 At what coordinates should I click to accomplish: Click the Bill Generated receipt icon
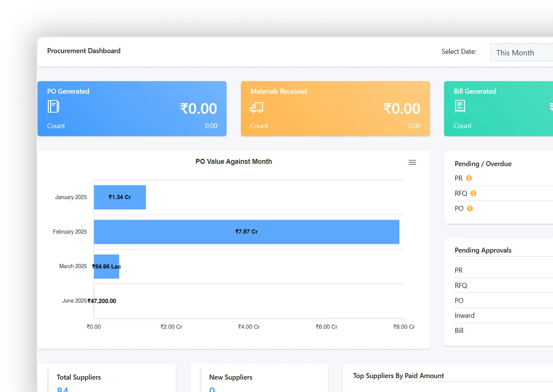[460, 106]
